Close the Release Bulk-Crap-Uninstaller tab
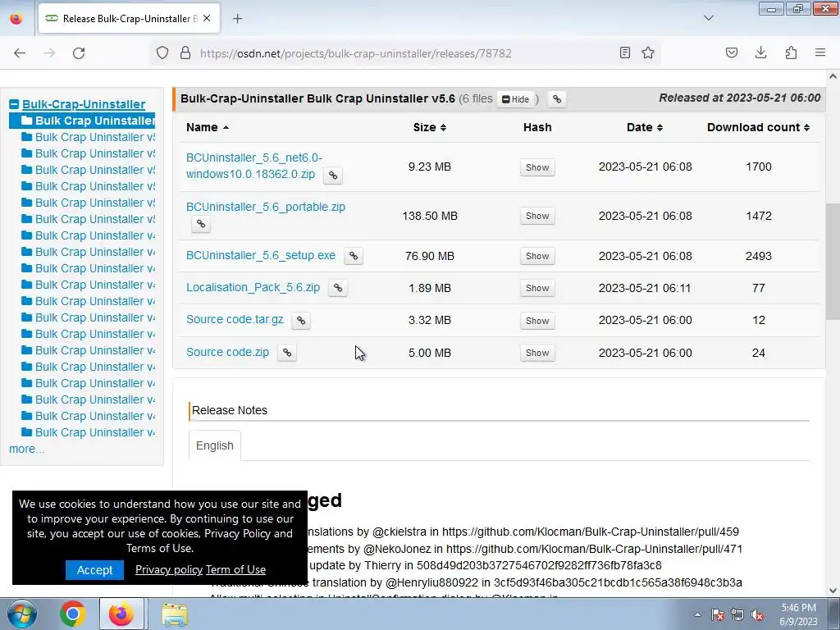Viewport: 840px width, 630px height. pyautogui.click(x=207, y=18)
